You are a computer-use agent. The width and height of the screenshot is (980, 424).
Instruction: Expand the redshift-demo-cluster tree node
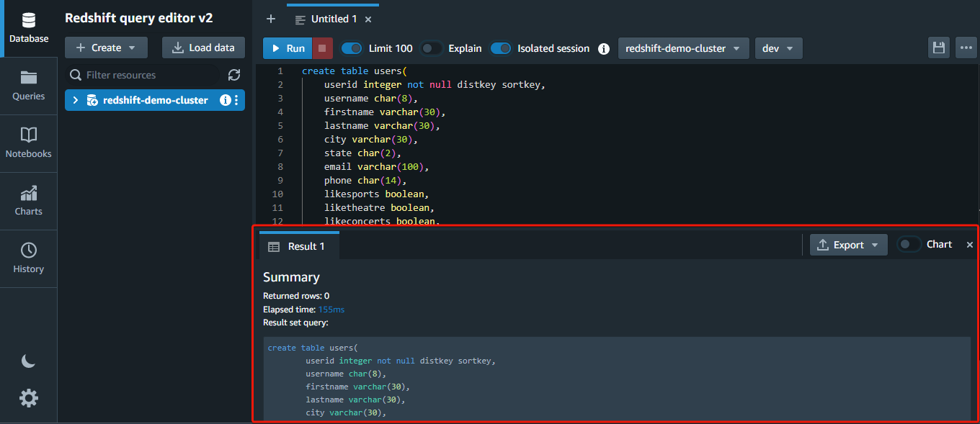[76, 100]
